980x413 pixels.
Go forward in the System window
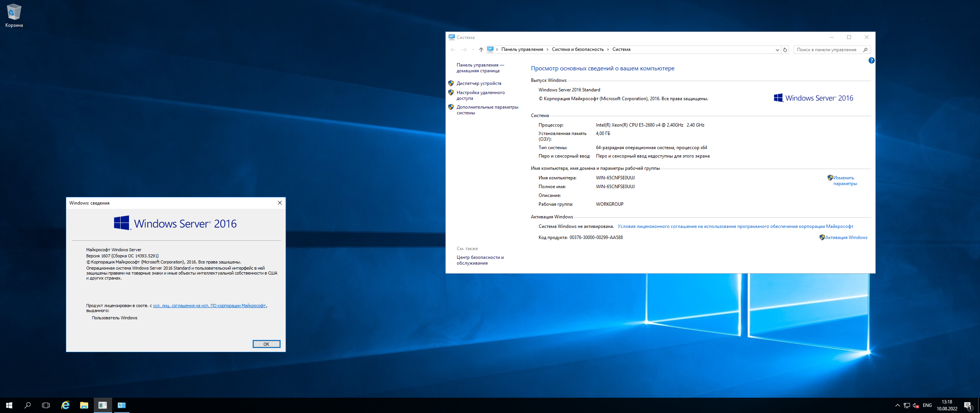pos(464,50)
